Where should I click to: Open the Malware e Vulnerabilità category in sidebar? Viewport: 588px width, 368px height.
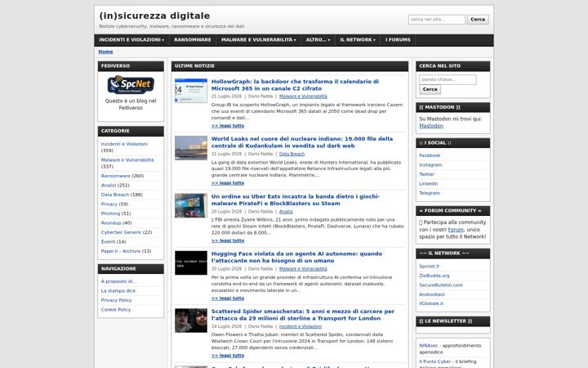(x=127, y=160)
